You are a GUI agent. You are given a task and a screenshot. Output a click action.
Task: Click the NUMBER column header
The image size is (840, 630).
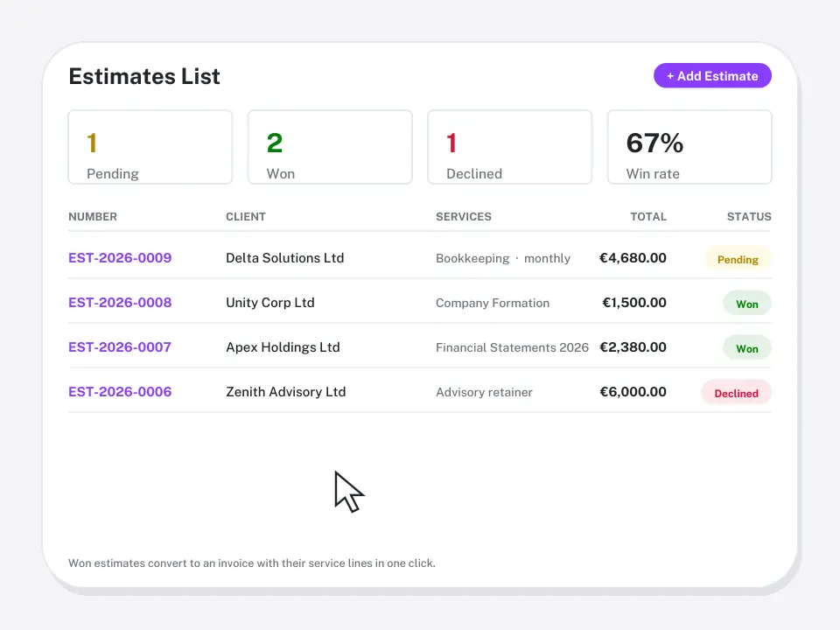[x=93, y=216]
